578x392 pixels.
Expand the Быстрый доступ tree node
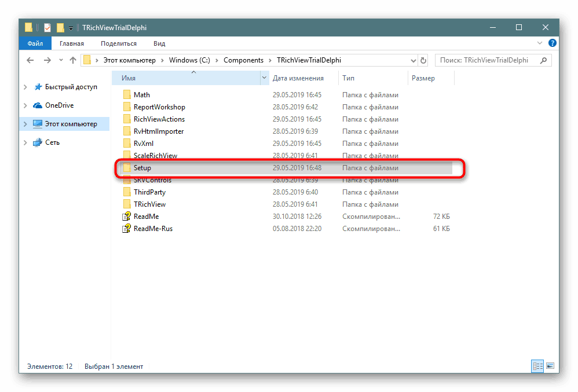(25, 87)
